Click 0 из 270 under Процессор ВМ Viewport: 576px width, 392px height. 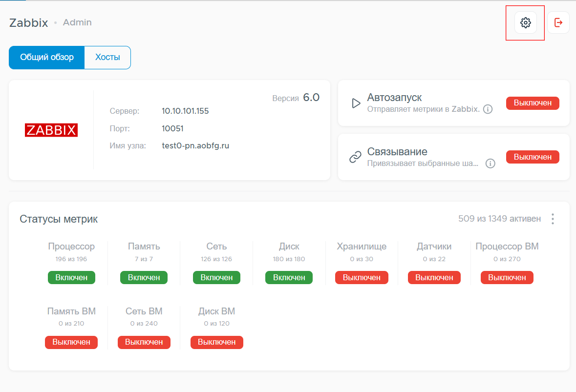507,259
